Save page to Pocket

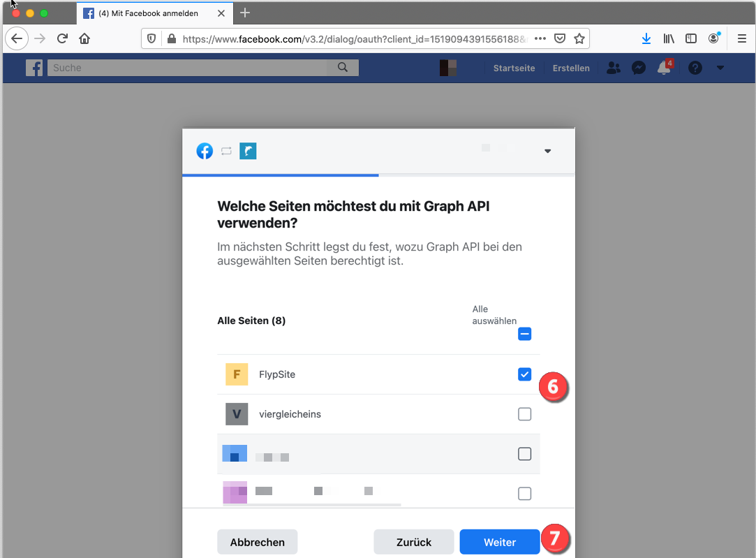point(559,38)
